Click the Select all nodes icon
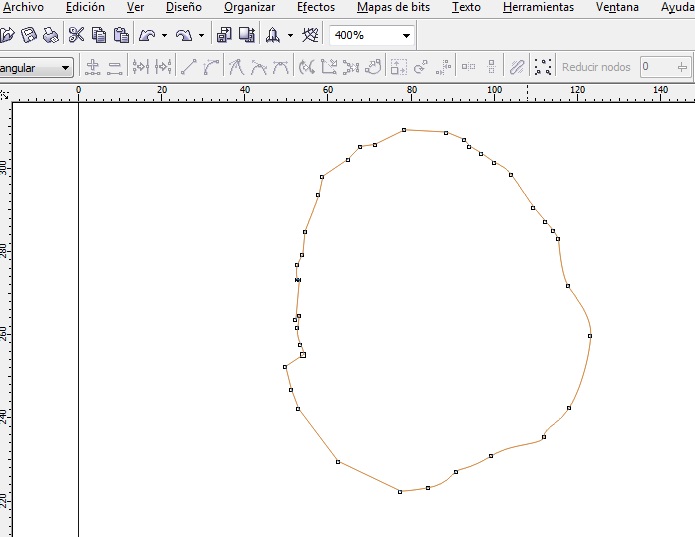This screenshot has width=695, height=537. (x=543, y=67)
